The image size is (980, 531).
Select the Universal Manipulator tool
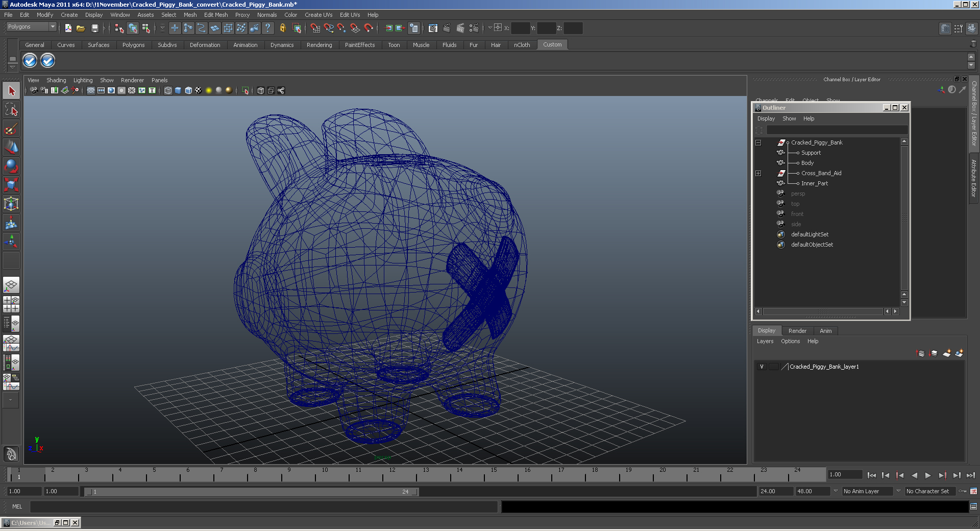(x=11, y=204)
